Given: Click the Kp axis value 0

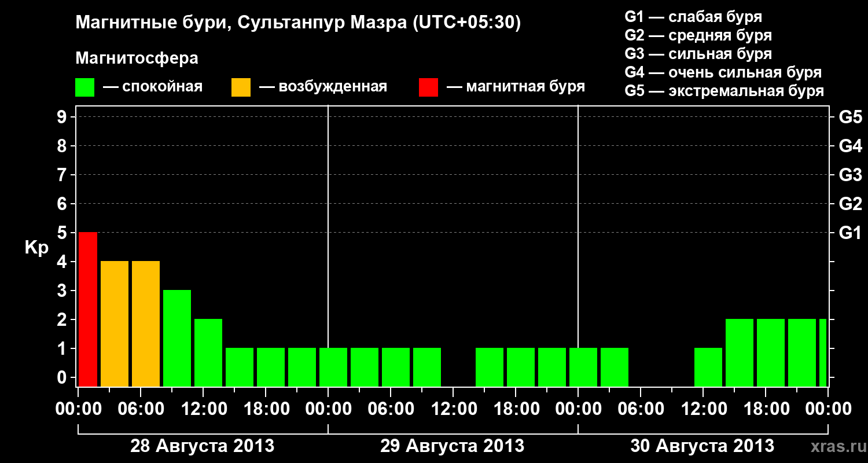Looking at the screenshot, I should coord(63,378).
